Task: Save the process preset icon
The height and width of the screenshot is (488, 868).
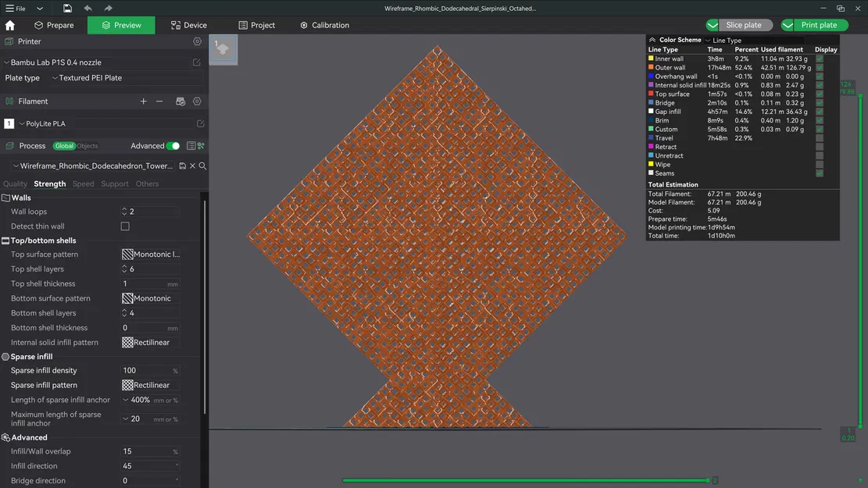Action: (x=182, y=166)
